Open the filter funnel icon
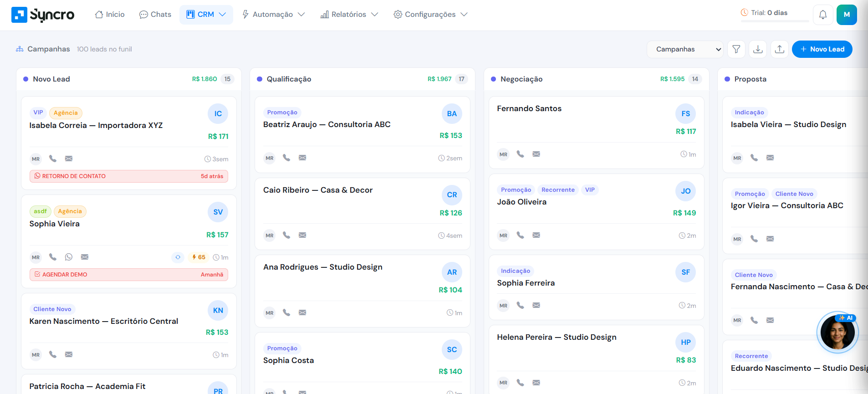 coord(736,49)
